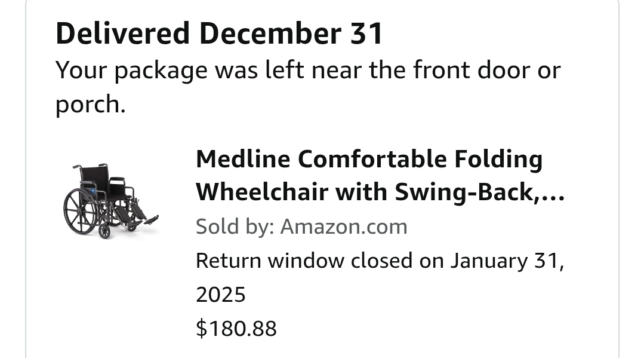Click the large rear wheel in the image
The height and width of the screenshot is (358, 644).
81,211
